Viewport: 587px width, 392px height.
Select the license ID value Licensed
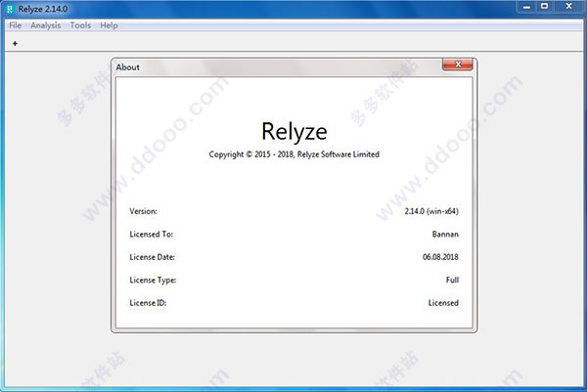point(443,303)
